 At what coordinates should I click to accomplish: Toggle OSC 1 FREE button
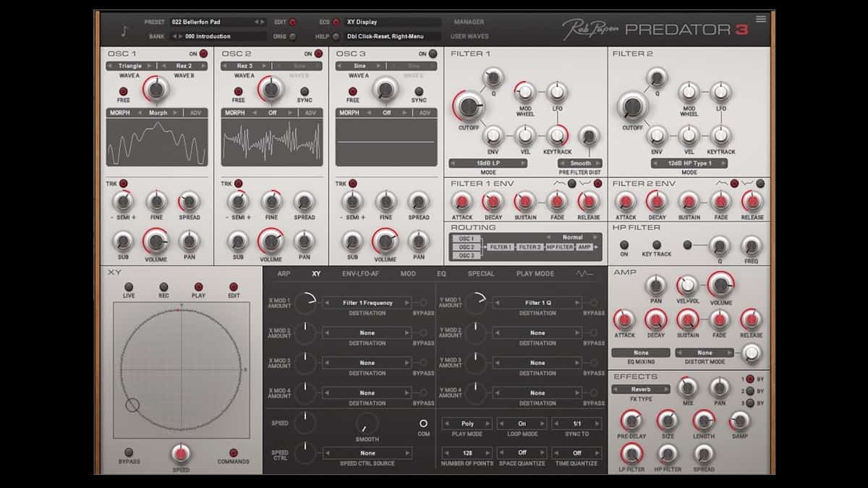124,91
